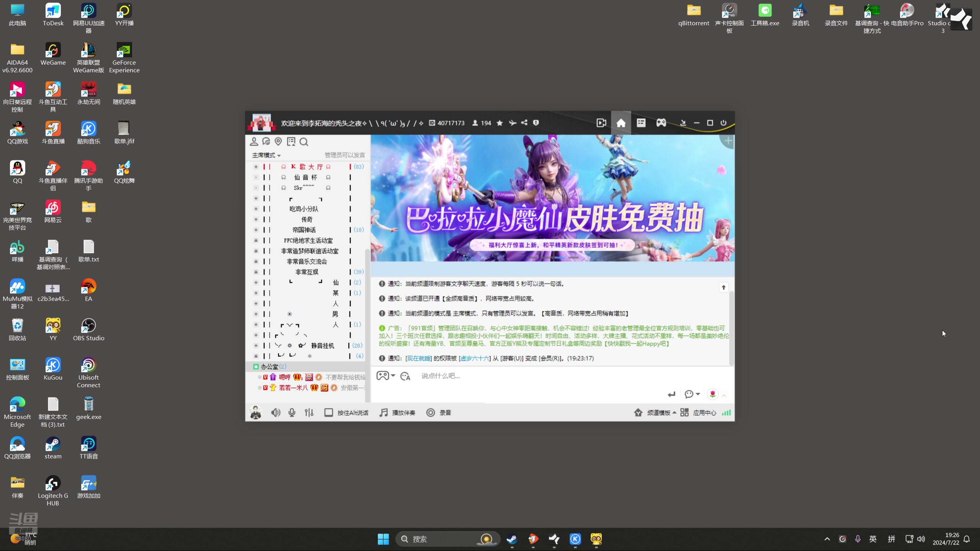The height and width of the screenshot is (551, 980).
Task: Expand the 传奇 channel node
Action: click(x=256, y=219)
